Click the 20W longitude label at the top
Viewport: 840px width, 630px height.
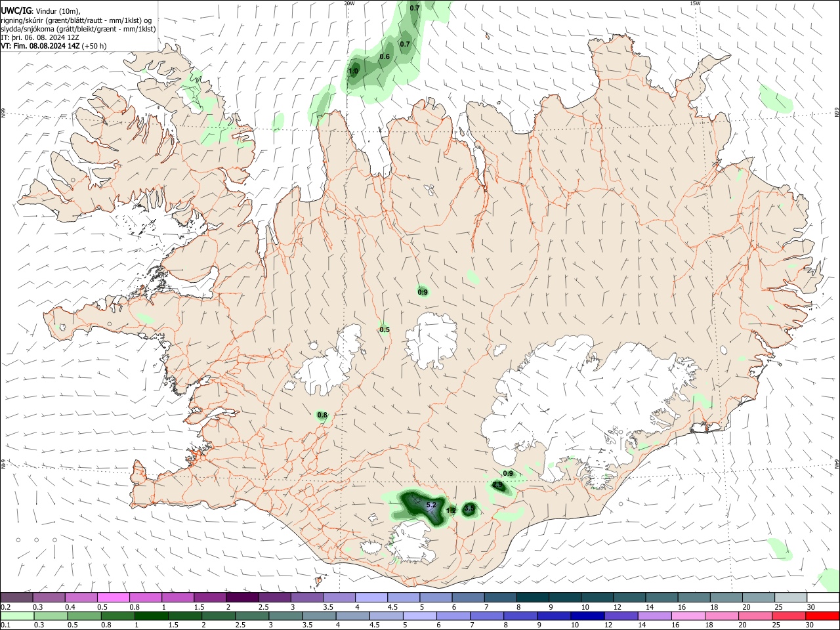pyautogui.click(x=349, y=3)
